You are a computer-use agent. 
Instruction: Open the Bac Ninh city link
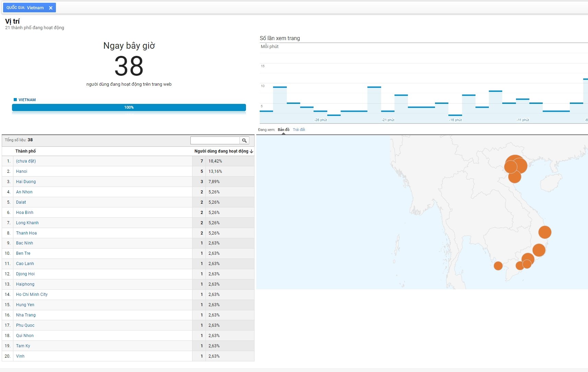[25, 243]
